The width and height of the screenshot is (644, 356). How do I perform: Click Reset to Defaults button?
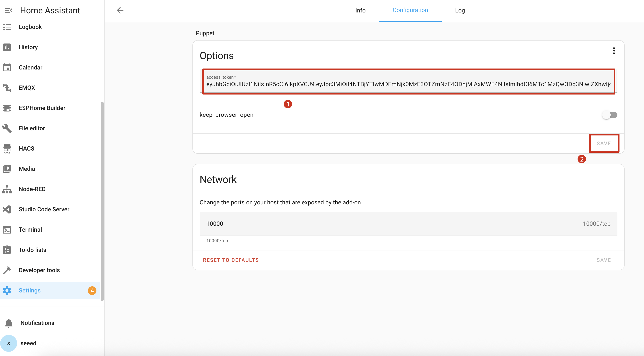(231, 260)
